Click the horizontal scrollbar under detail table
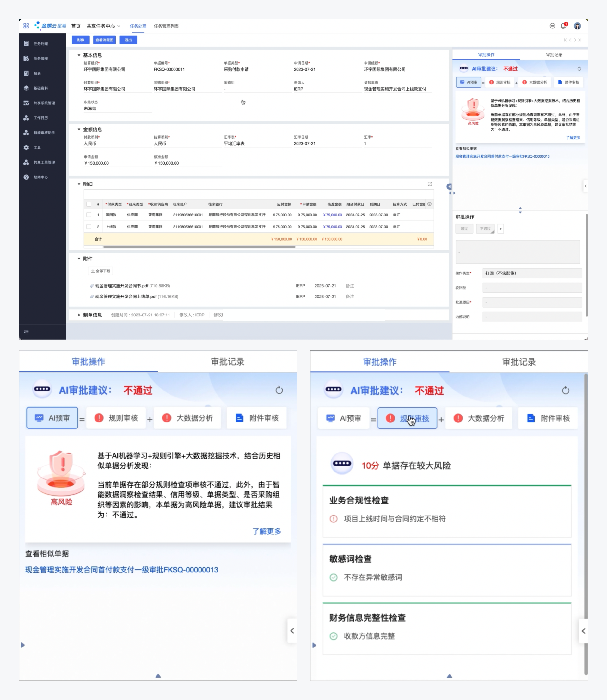Viewport: 607px width, 700px height. (199, 247)
